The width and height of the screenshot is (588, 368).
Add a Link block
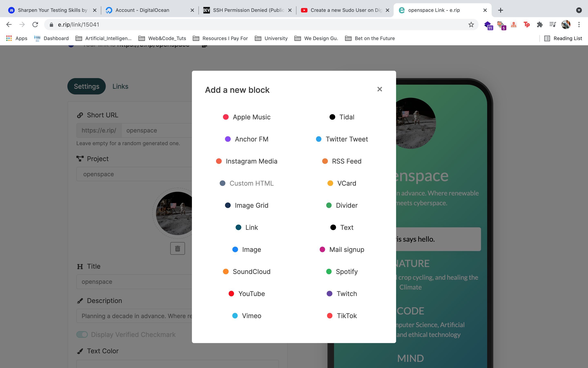247,227
